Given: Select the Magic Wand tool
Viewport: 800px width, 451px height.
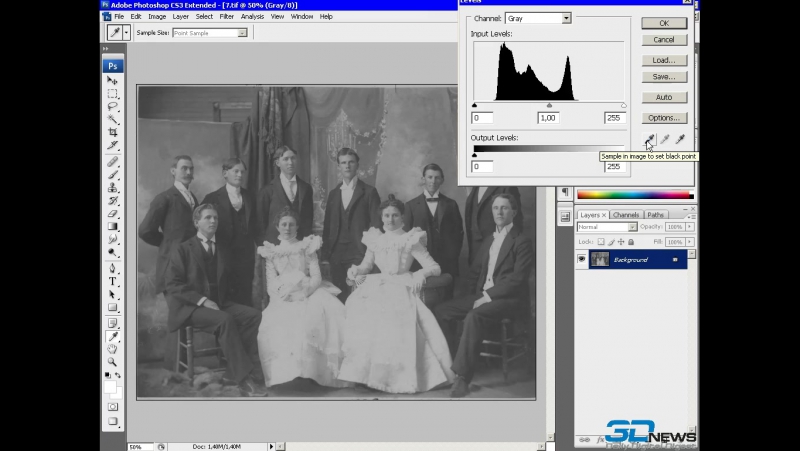Looking at the screenshot, I should 112,119.
